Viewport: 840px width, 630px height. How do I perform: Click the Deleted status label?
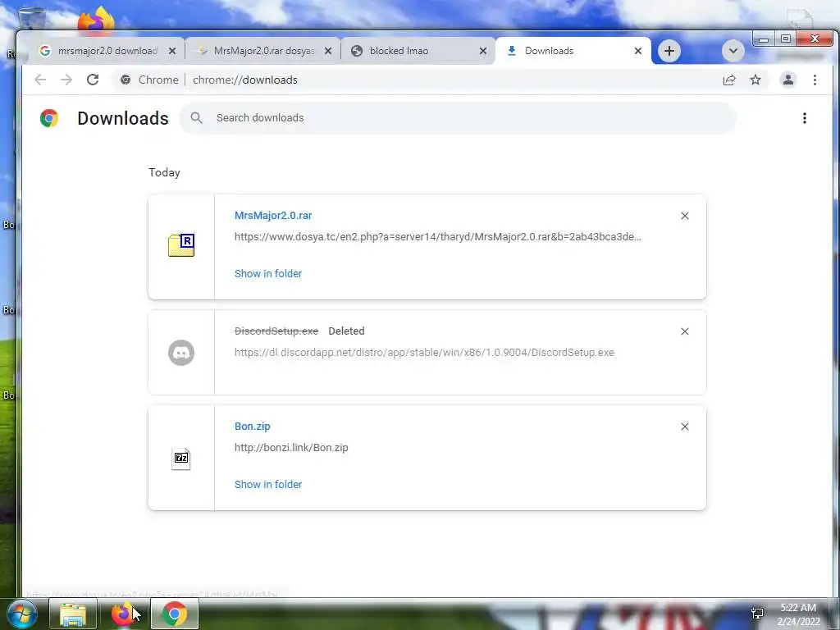tap(346, 331)
